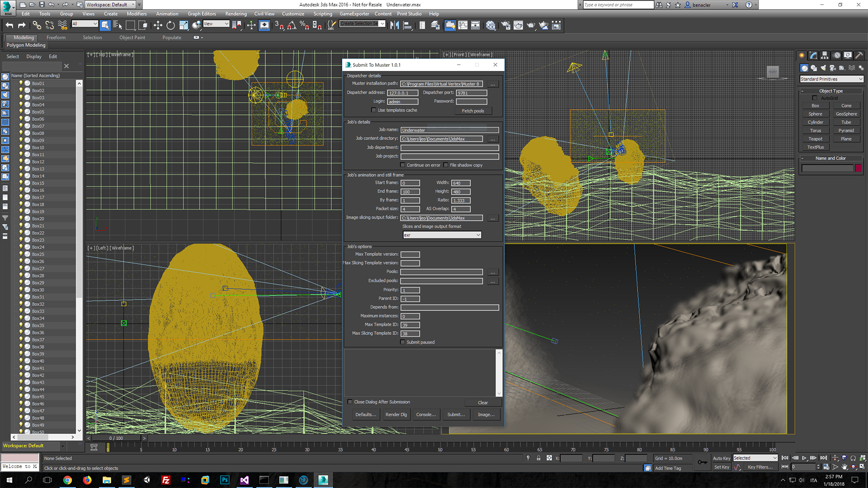Open the object color swatch

(x=858, y=168)
